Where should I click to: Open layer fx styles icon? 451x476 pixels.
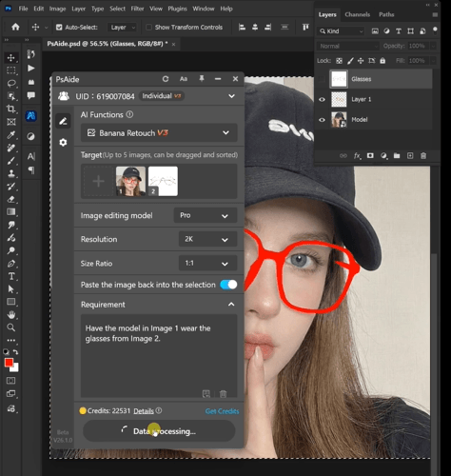click(357, 156)
